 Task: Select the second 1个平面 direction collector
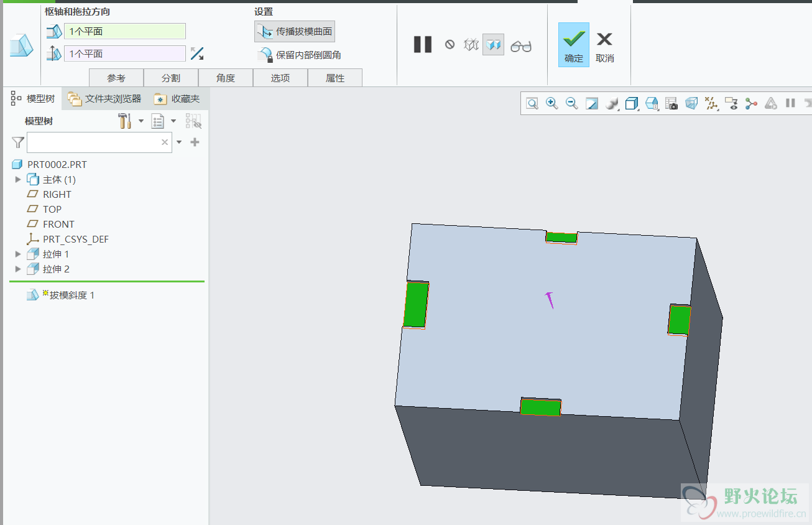(125, 53)
